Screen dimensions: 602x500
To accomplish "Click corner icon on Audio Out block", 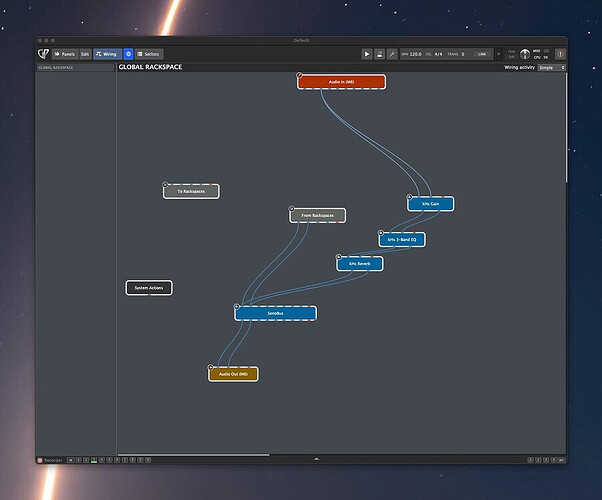I will (x=210, y=367).
